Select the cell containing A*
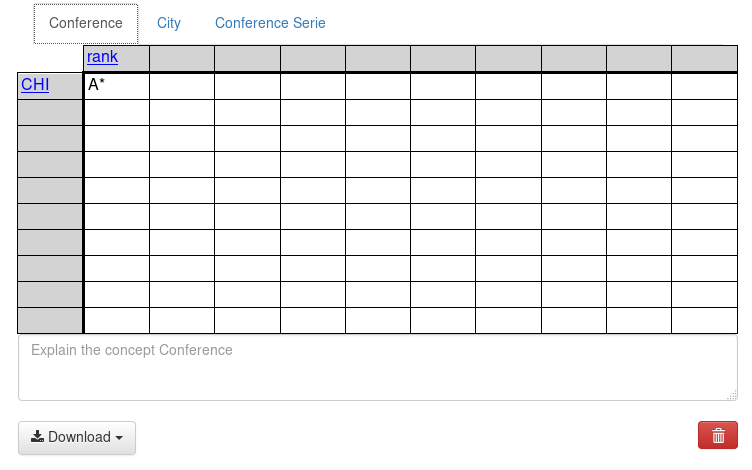This screenshot has width=752, height=470. point(117,86)
